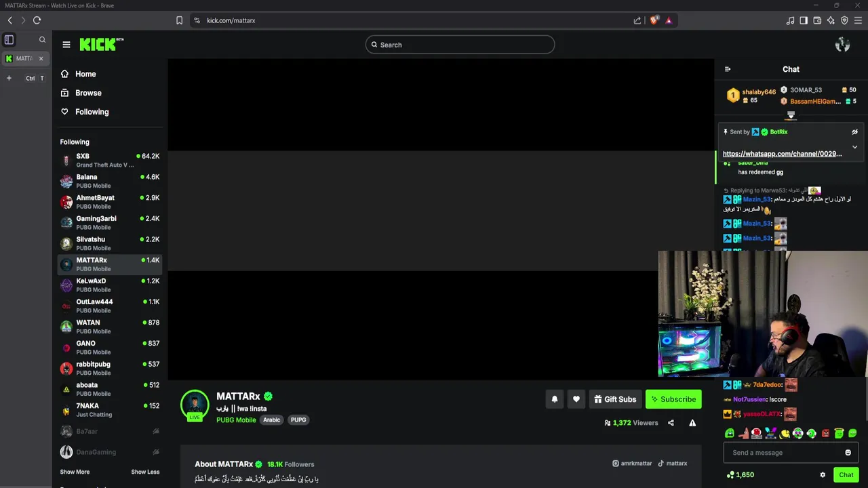Image resolution: width=868 pixels, height=488 pixels.
Task: Click top gifter shalaby646
Action: click(759, 92)
